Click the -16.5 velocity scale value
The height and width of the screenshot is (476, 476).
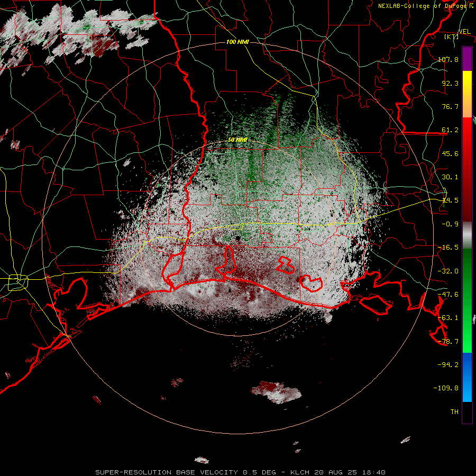(x=448, y=248)
